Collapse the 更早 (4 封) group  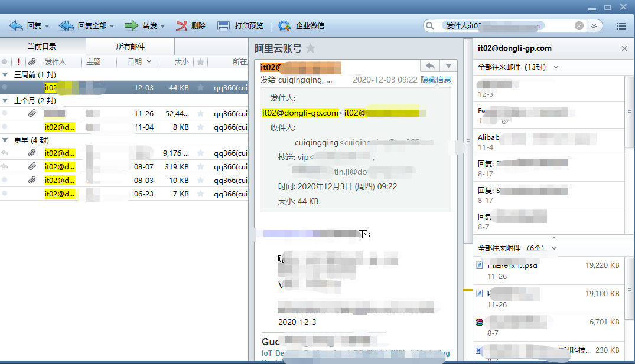coord(5,140)
